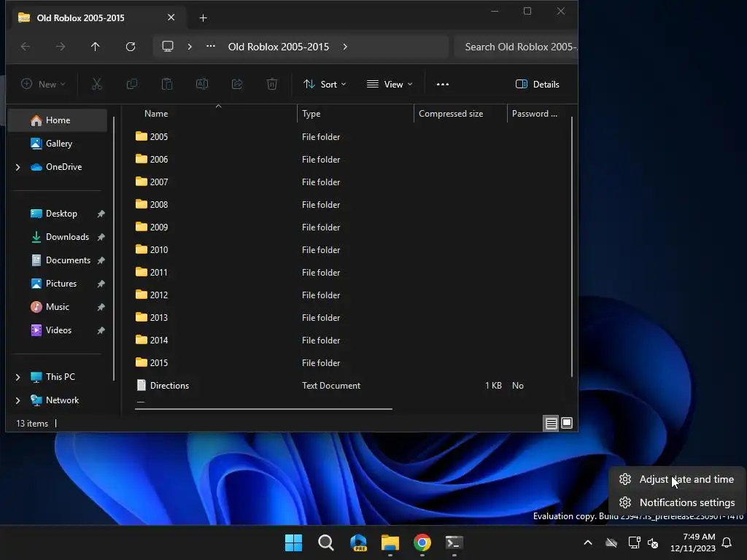Sort by Compressed size column header
This screenshot has height=560, width=747.
(x=460, y=114)
